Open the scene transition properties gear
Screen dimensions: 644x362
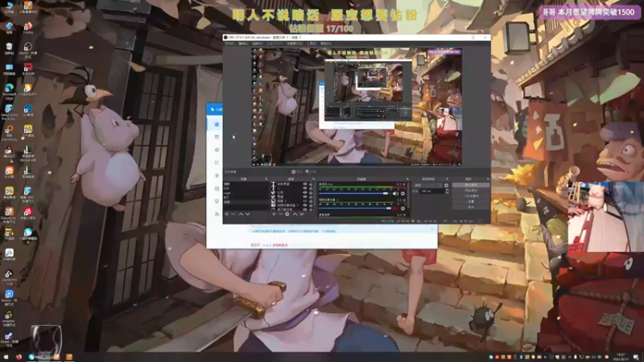tap(447, 186)
